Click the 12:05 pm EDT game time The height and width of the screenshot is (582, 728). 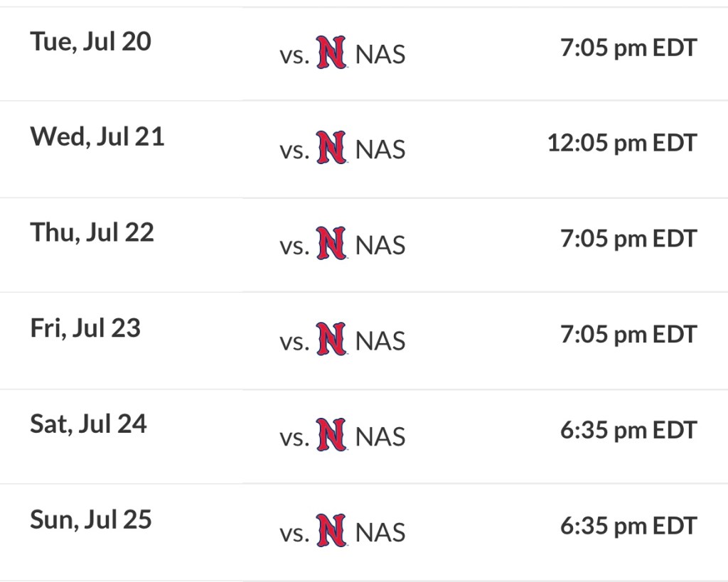622,143
